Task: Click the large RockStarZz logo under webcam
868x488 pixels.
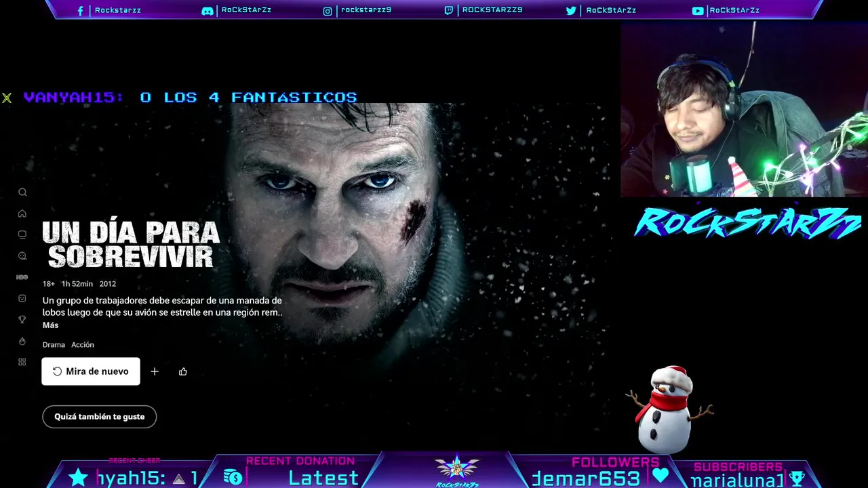Action: [x=748, y=223]
